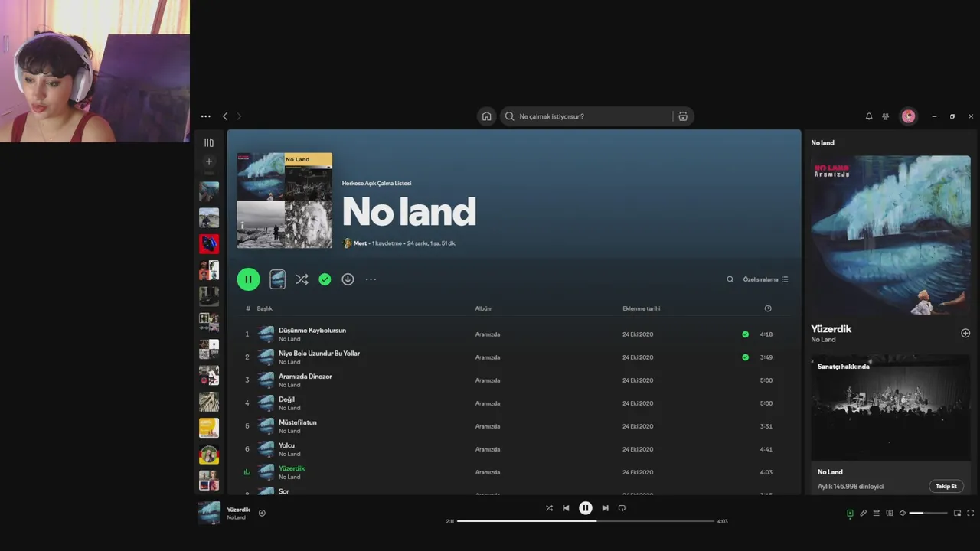Skip to next track
Viewport: 980px width, 551px height.
[x=605, y=508]
